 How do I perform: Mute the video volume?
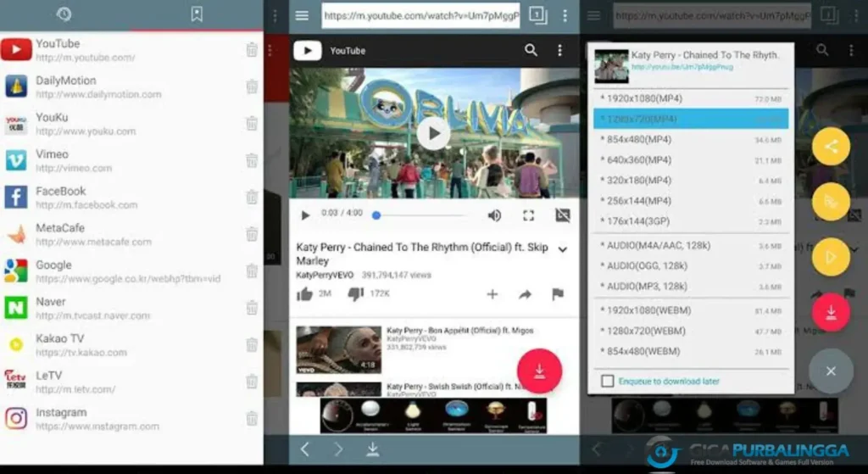[x=494, y=215]
